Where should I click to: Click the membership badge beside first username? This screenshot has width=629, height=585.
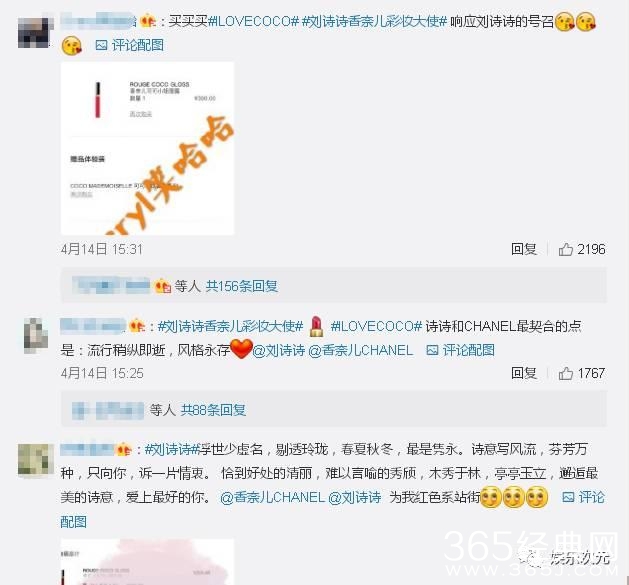[148, 20]
